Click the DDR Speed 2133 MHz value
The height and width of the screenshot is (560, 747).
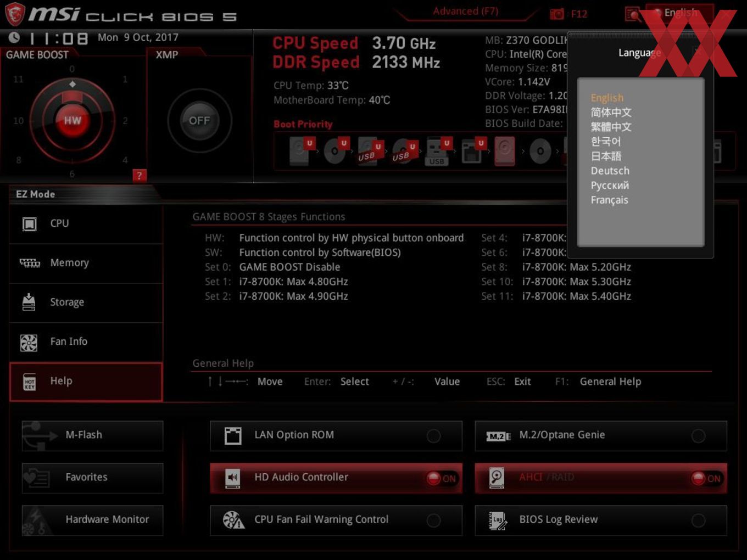pyautogui.click(x=406, y=63)
